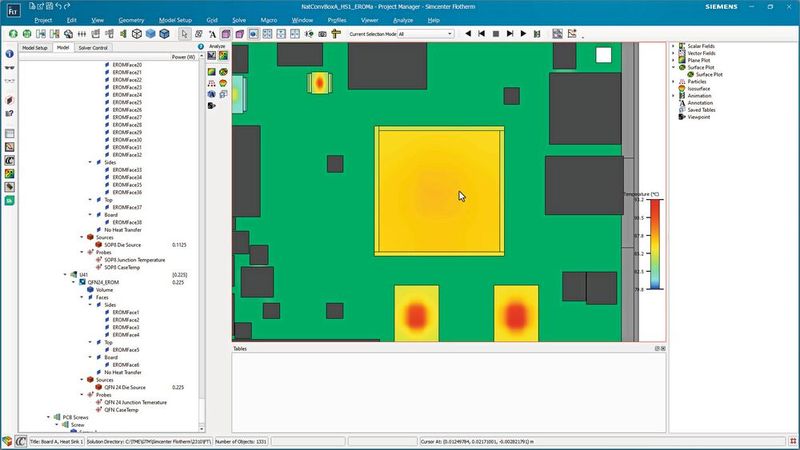The width and height of the screenshot is (800, 450).
Task: Click the step to previous frame button
Action: coord(482,34)
